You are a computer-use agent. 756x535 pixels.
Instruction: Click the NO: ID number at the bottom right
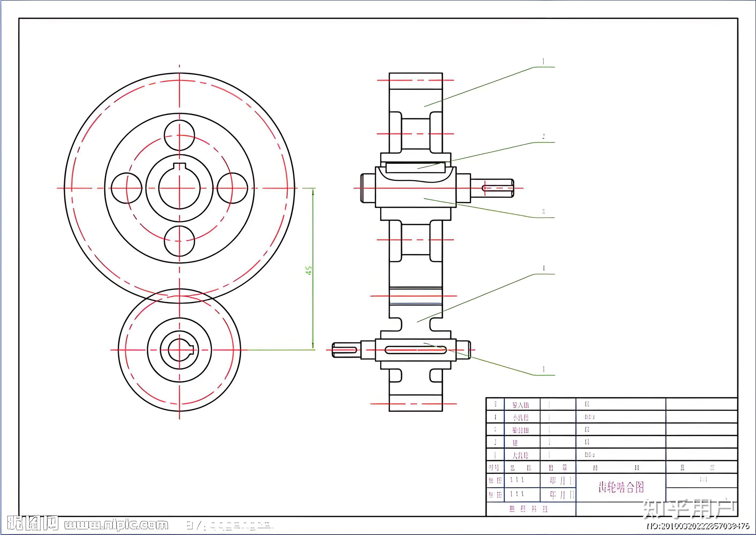(698, 526)
